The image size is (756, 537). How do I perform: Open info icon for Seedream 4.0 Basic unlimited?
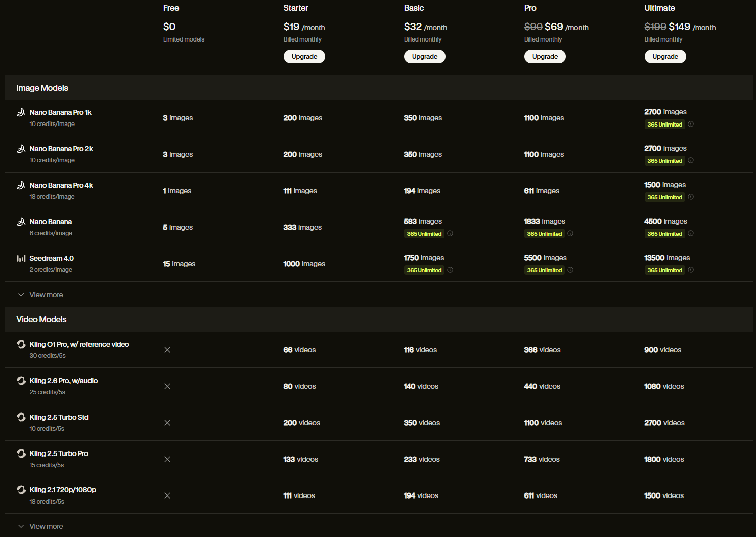click(450, 270)
